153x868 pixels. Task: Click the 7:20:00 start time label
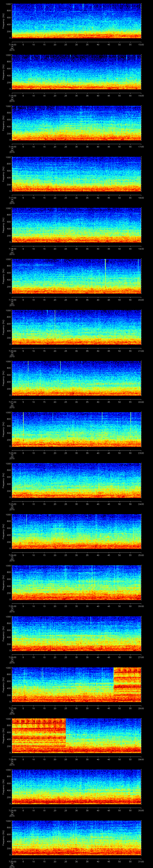12,351
